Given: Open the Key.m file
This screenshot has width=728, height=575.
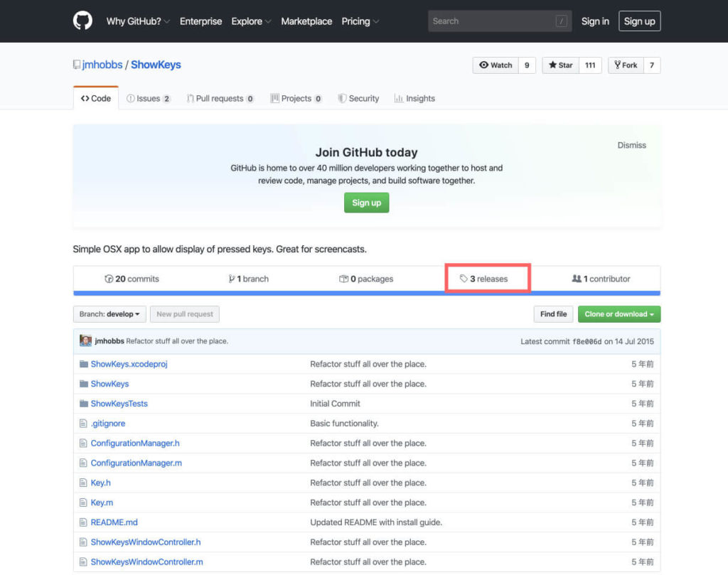Looking at the screenshot, I should (x=102, y=503).
